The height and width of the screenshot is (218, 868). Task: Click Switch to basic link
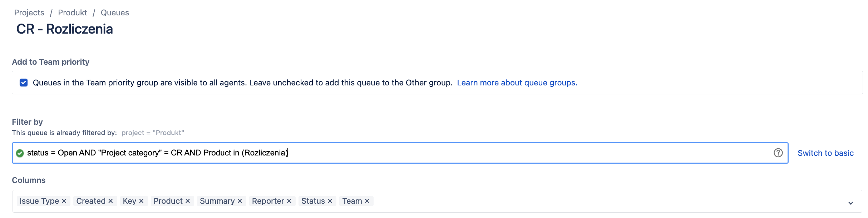(825, 153)
